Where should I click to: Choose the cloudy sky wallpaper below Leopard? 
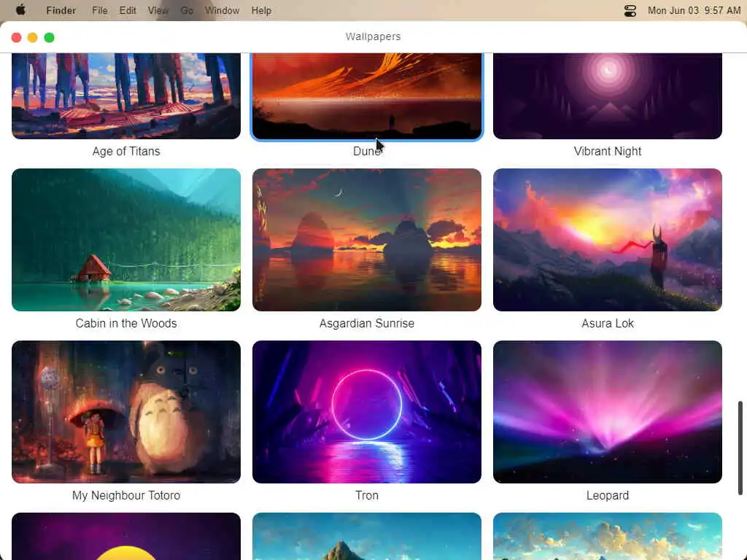point(608,536)
